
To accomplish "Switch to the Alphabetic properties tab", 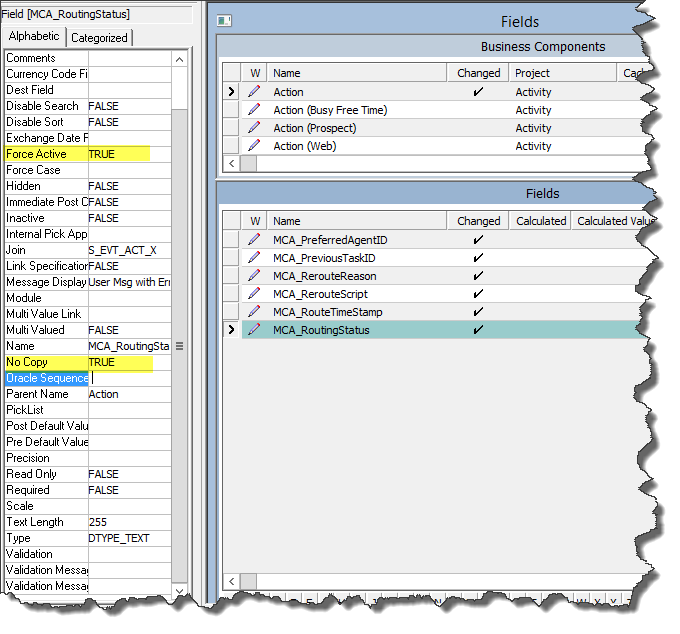I will click(x=34, y=36).
